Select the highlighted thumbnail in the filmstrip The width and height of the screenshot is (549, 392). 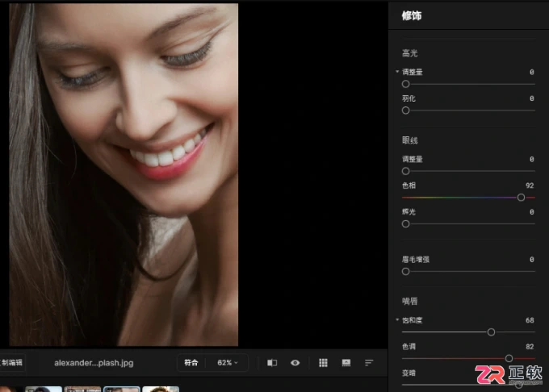tap(121, 390)
